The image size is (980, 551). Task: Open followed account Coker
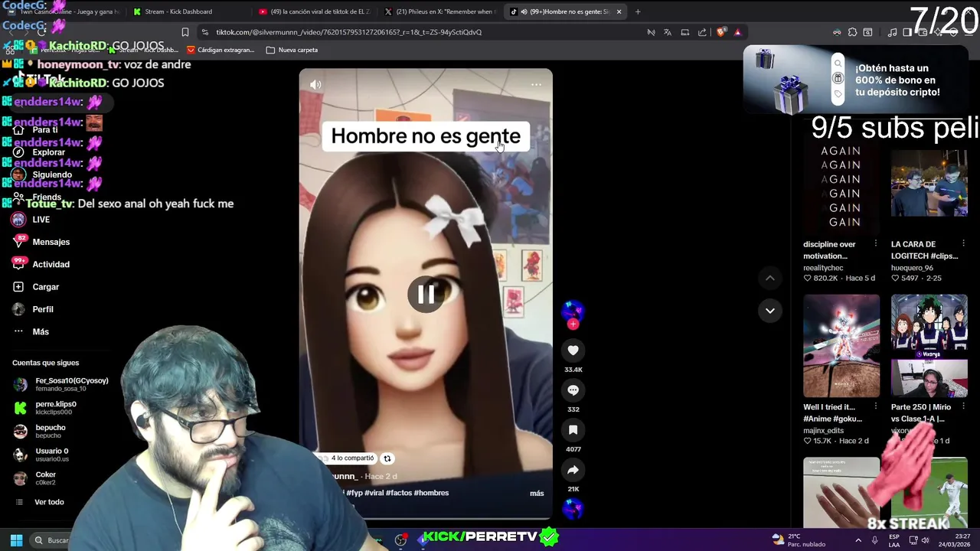coord(45,478)
